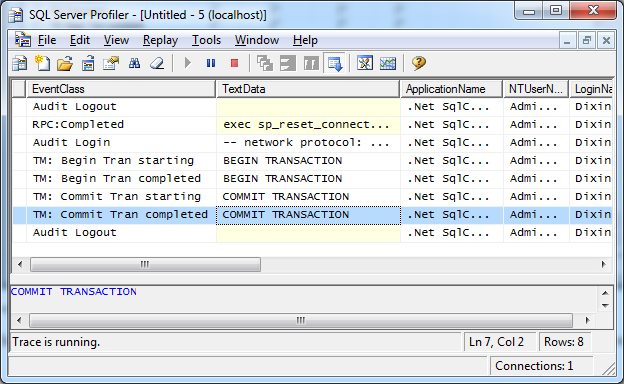Click the grid top-left row selector corner
Viewport: 624px width, 384px height.
point(19,89)
